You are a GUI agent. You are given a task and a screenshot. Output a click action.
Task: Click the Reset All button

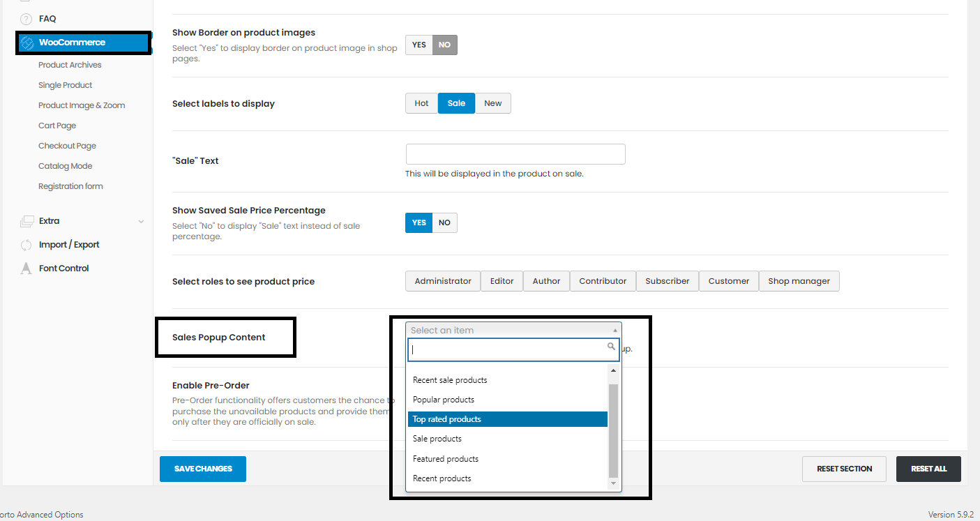(928, 469)
